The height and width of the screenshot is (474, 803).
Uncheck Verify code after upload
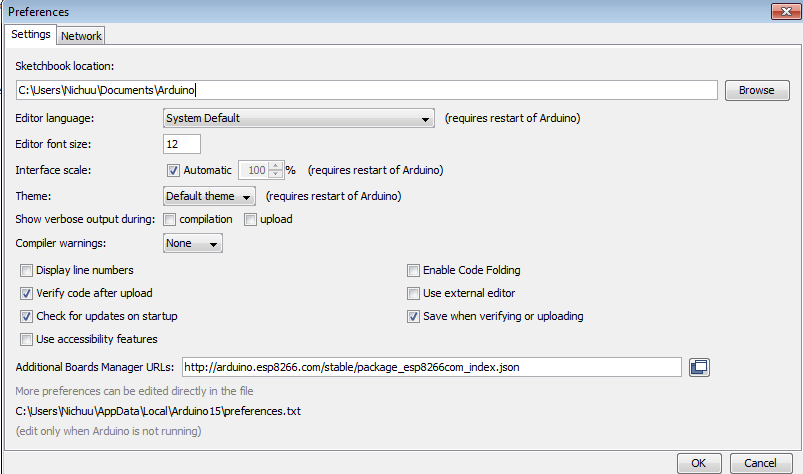[x=27, y=293]
